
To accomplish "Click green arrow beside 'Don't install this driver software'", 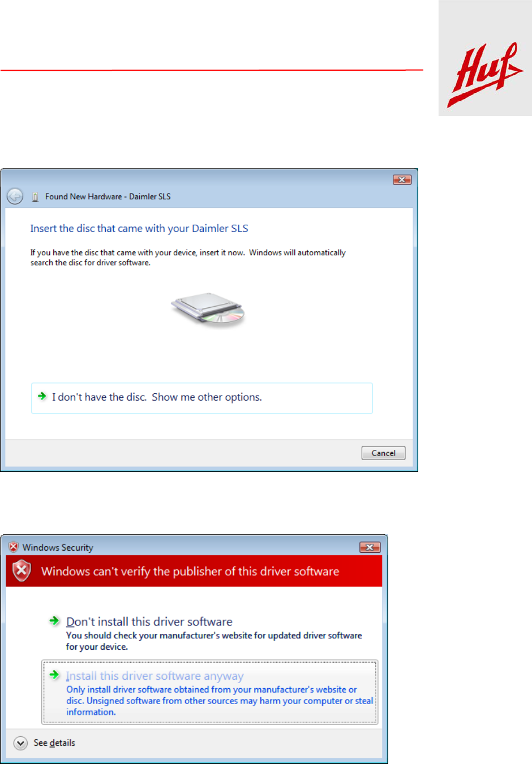I will tap(54, 621).
